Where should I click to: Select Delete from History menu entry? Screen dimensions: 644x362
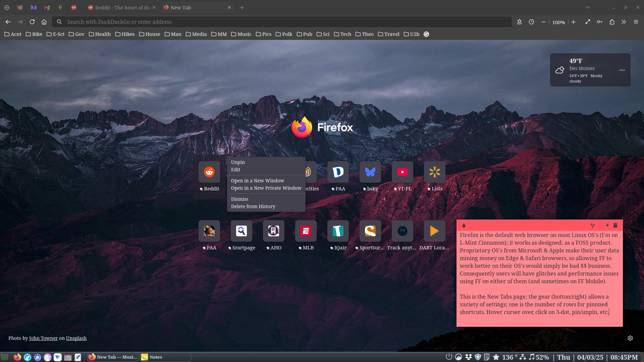(x=253, y=206)
